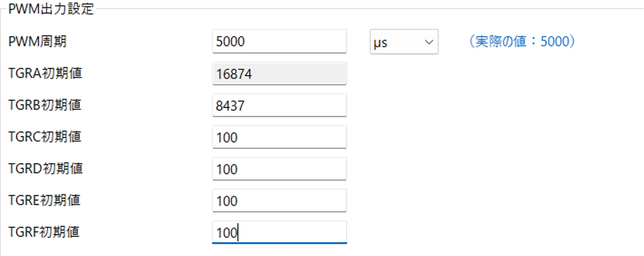Click the blue 実際の値：5000 text

point(522,41)
